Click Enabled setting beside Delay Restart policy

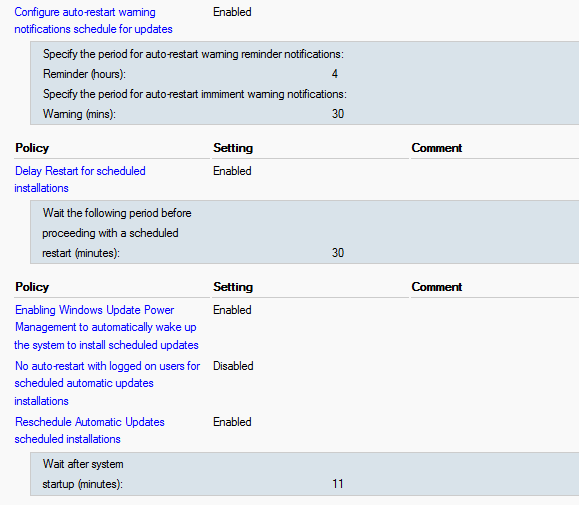(232, 171)
